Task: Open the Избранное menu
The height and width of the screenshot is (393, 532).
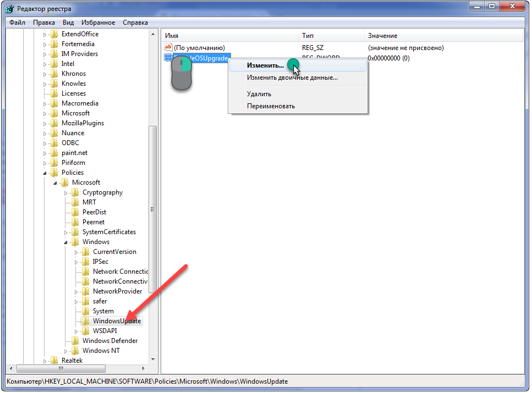Action: tap(98, 23)
